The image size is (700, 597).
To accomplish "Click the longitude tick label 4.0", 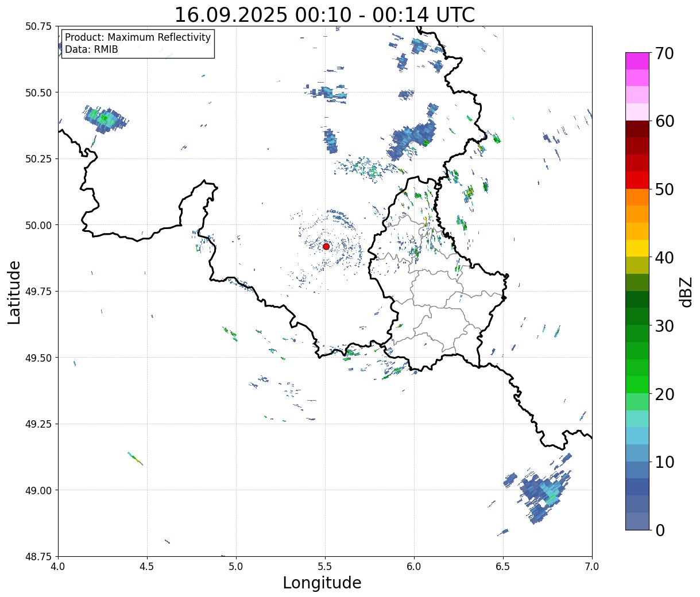I will click(58, 567).
